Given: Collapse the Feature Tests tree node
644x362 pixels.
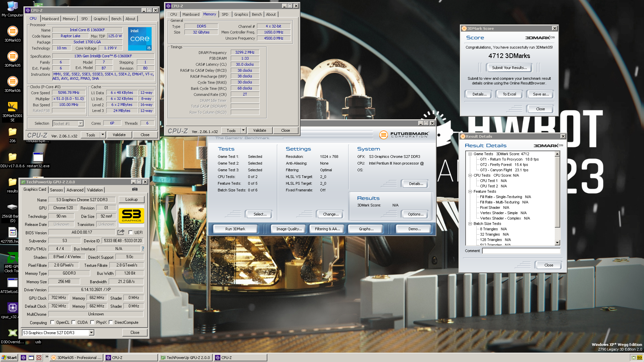Looking at the screenshot, I should pos(470,192).
